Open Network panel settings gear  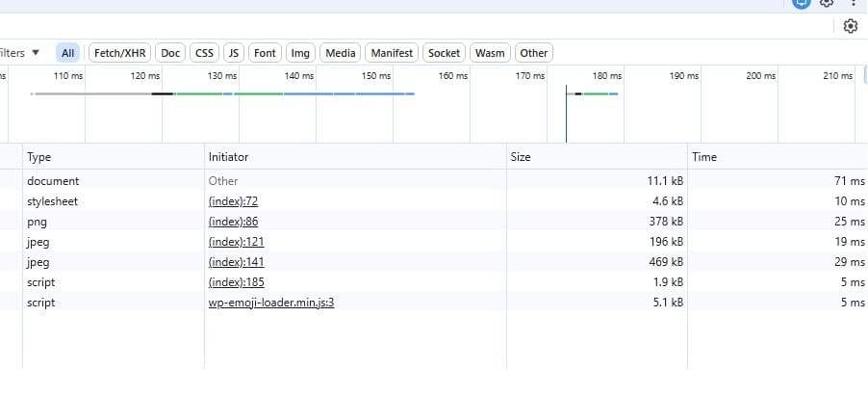click(851, 26)
